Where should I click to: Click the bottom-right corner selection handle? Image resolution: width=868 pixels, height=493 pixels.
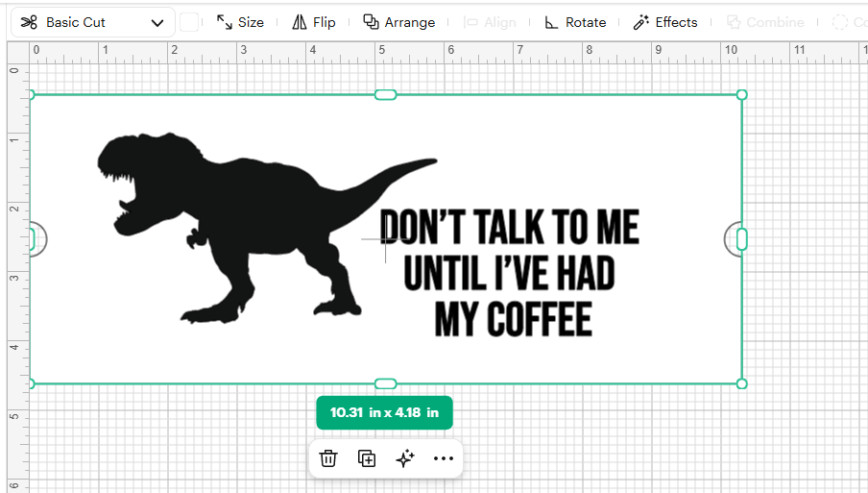coord(742,383)
